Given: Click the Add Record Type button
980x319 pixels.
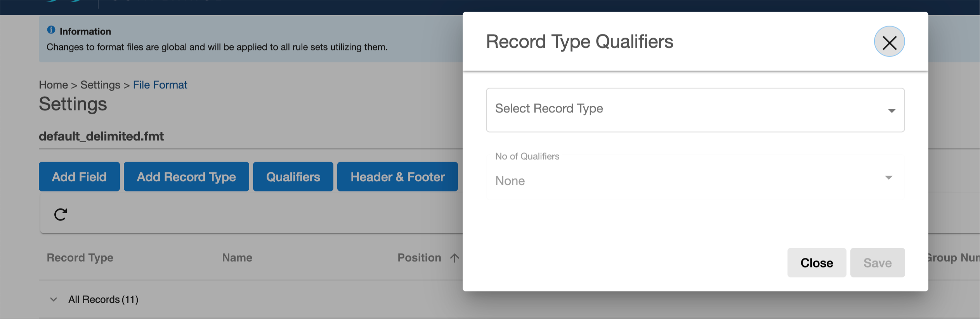Looking at the screenshot, I should [x=186, y=177].
